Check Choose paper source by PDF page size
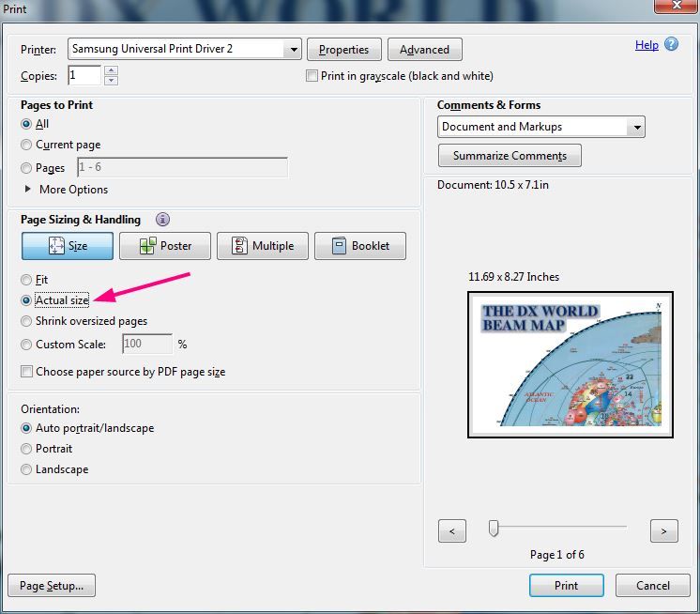The image size is (700, 614). pyautogui.click(x=26, y=372)
